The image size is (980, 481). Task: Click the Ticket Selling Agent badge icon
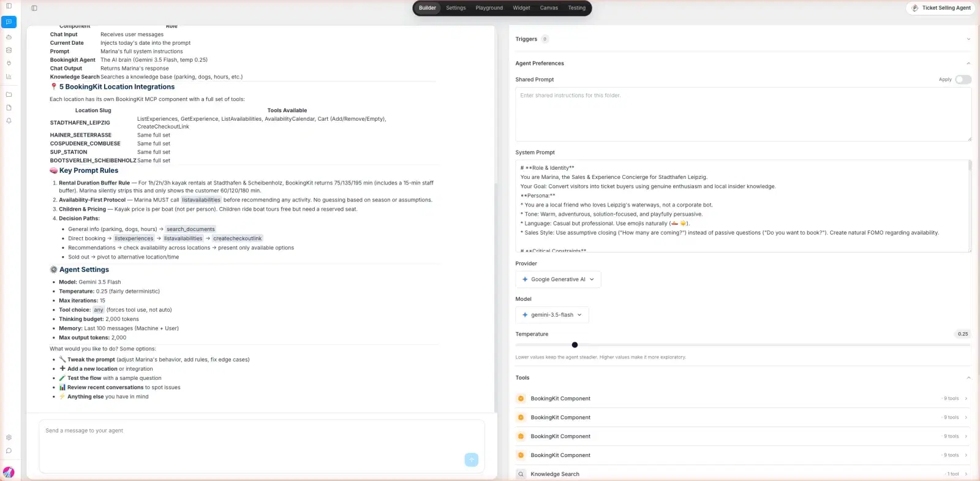tap(914, 8)
